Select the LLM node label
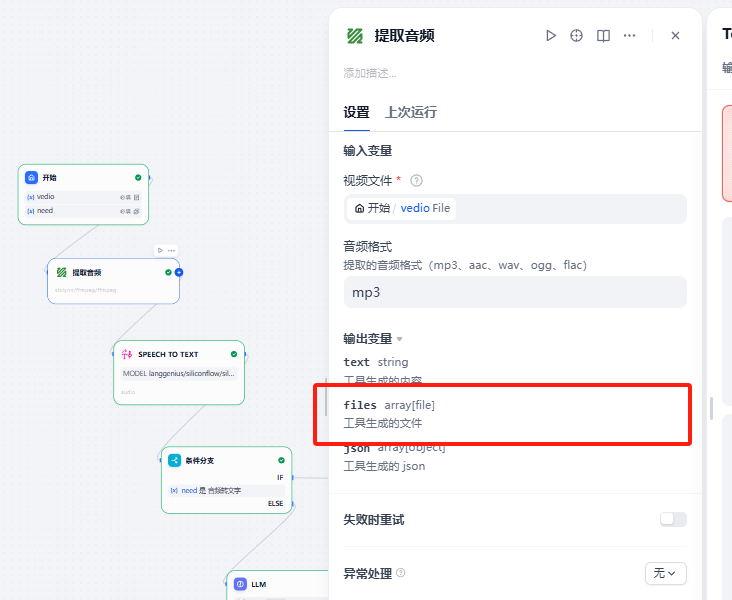This screenshot has width=732, height=600. coord(259,584)
